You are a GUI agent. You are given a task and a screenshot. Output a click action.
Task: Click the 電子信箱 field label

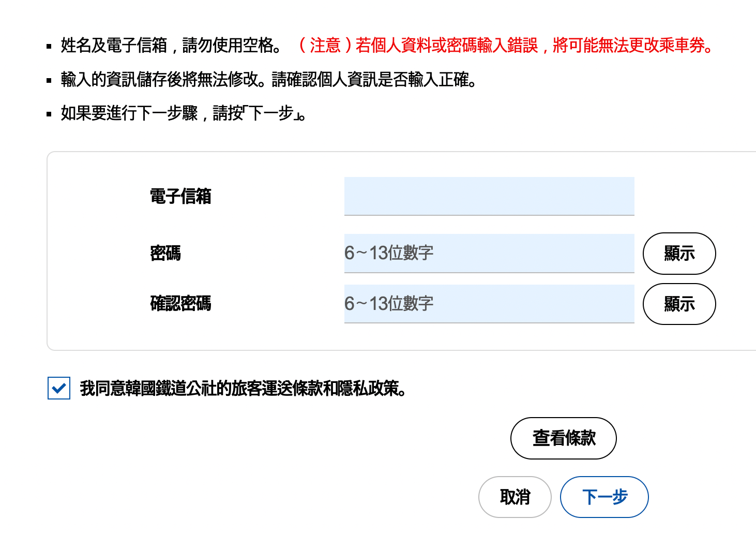[x=180, y=197]
